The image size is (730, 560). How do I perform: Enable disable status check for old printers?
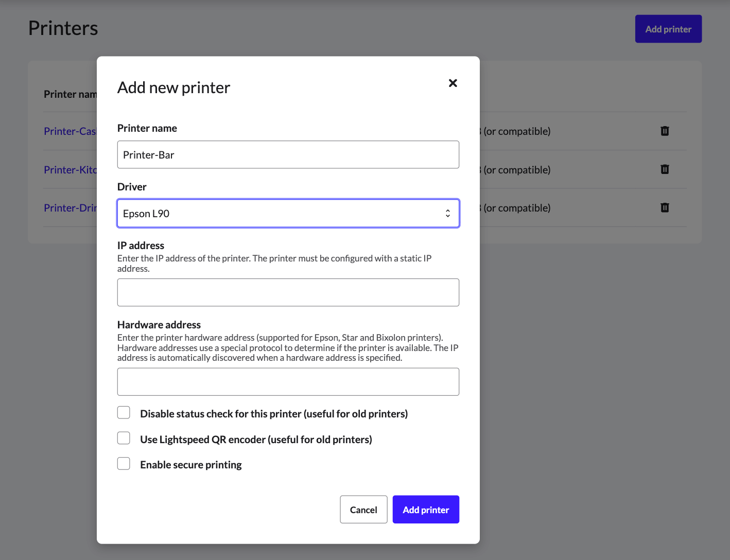[124, 412]
